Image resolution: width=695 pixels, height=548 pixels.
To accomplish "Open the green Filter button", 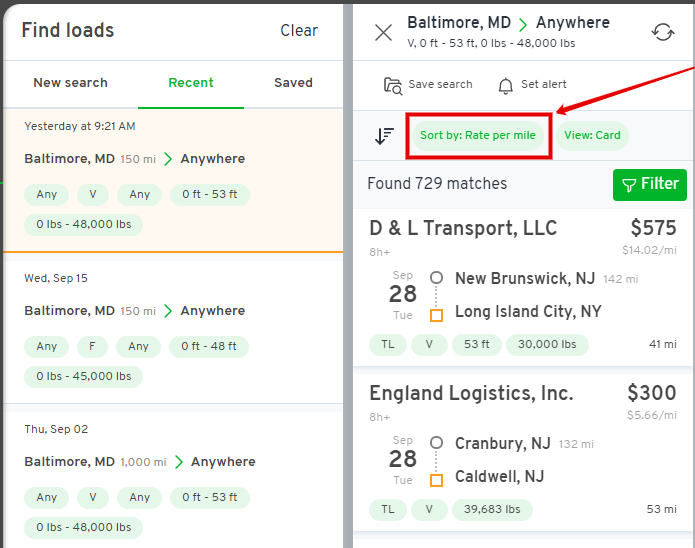I will tap(650, 184).
